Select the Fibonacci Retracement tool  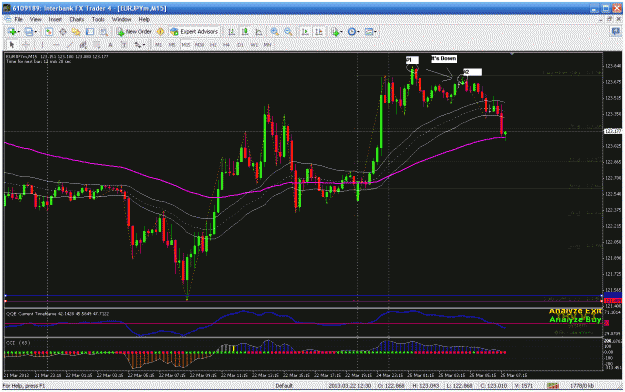point(96,45)
